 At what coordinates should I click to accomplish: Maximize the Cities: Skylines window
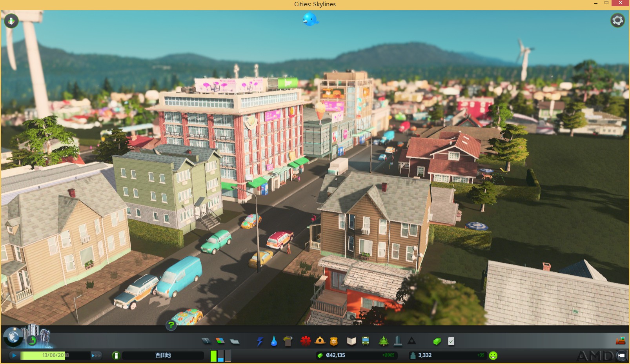pos(606,3)
